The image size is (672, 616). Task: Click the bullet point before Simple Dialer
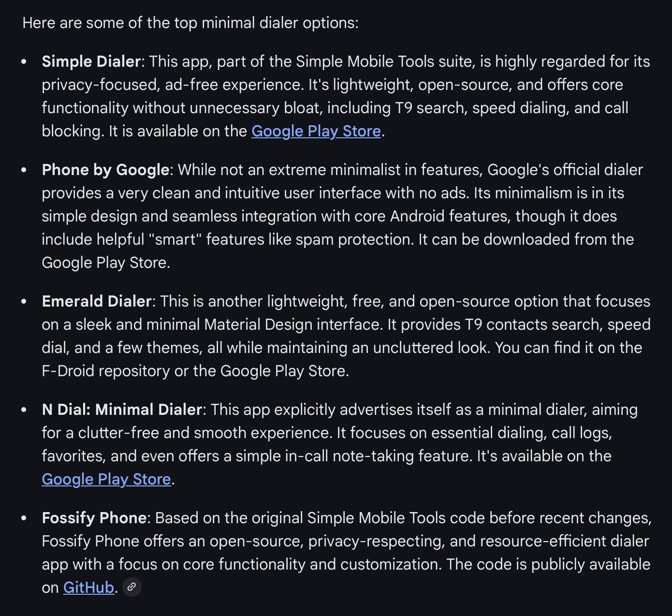24,62
